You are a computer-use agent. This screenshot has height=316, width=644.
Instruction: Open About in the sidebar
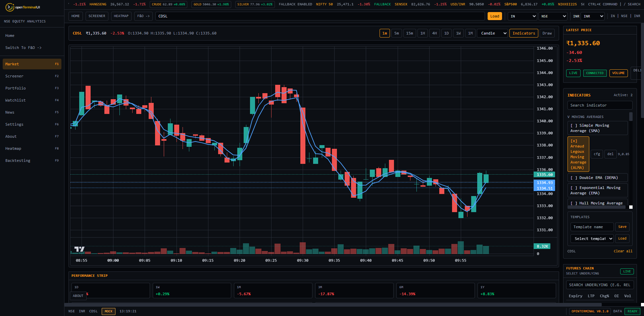coord(32,136)
